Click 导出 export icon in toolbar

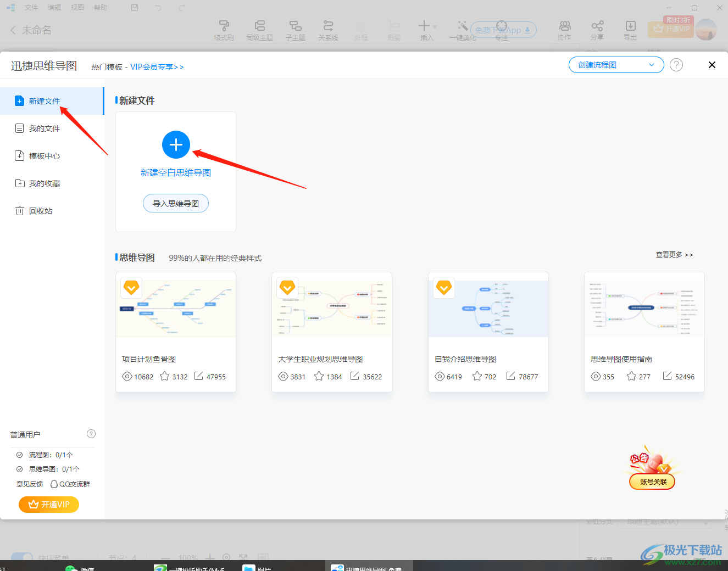(630, 30)
